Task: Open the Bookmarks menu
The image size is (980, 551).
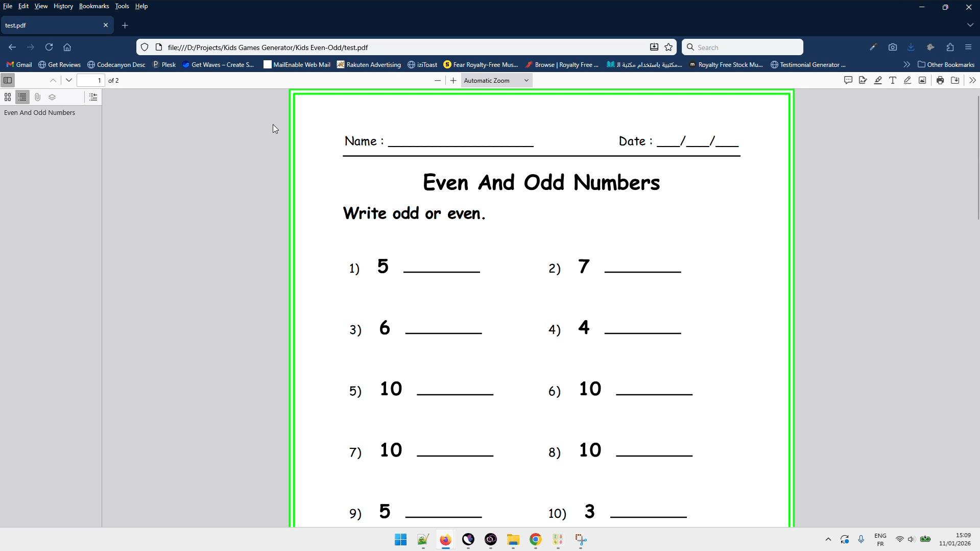Action: tap(94, 6)
